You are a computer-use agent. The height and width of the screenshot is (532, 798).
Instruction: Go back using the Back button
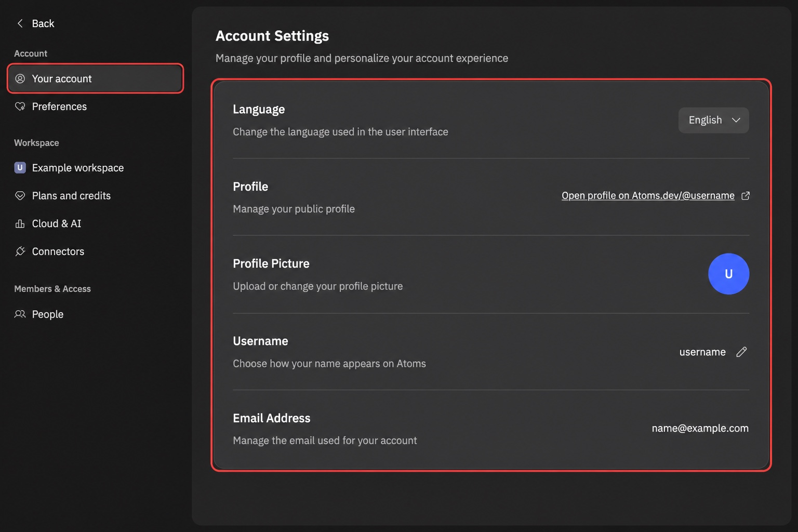35,23
